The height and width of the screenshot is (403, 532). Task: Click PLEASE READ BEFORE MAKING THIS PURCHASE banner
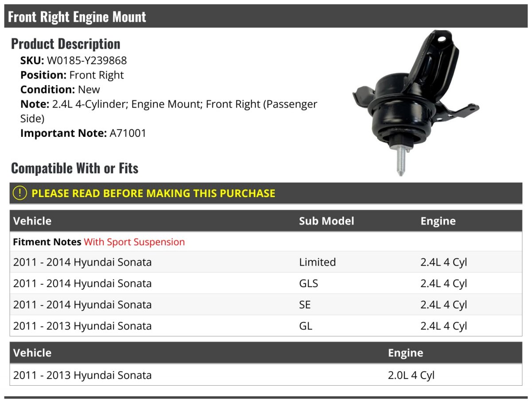(x=266, y=193)
